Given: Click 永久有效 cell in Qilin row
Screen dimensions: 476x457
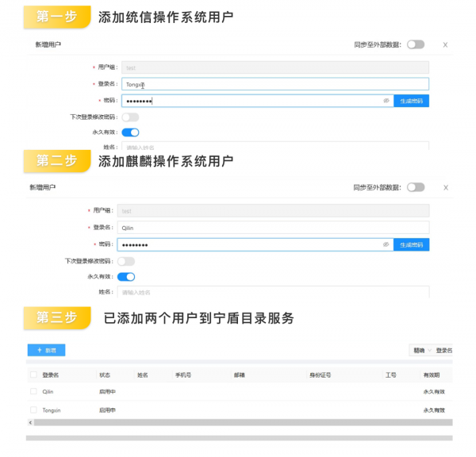Looking at the screenshot, I should (x=434, y=392).
